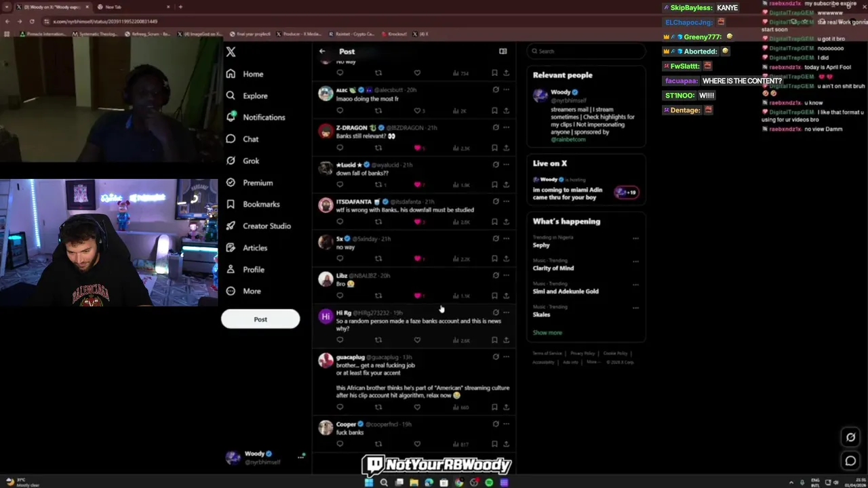Like Hi Rg's tweet
This screenshot has height=488, width=868.
tap(417, 340)
